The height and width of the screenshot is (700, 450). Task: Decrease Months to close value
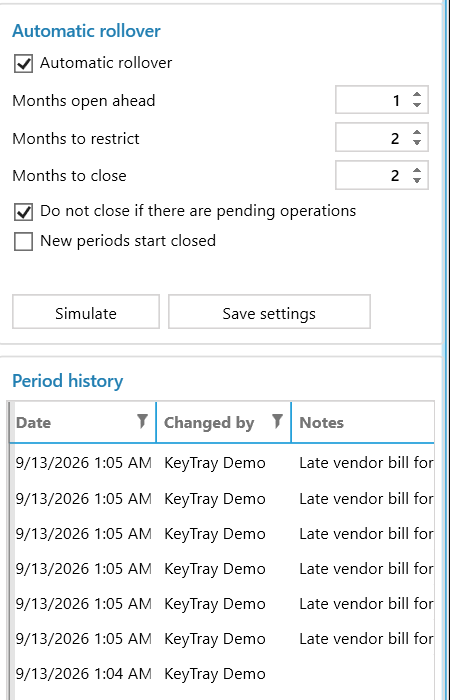(417, 180)
